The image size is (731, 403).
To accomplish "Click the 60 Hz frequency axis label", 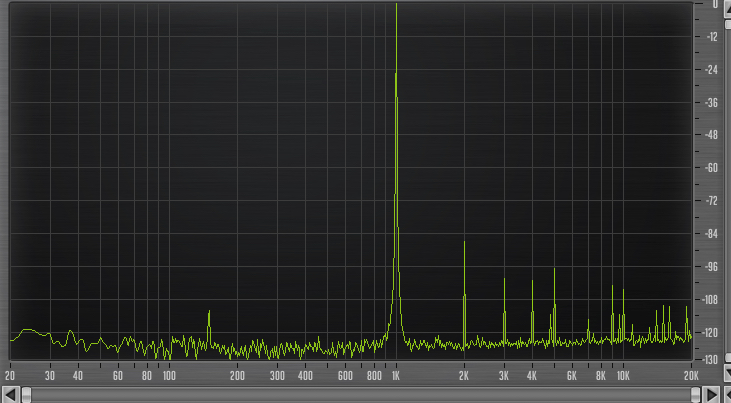I will (x=118, y=376).
